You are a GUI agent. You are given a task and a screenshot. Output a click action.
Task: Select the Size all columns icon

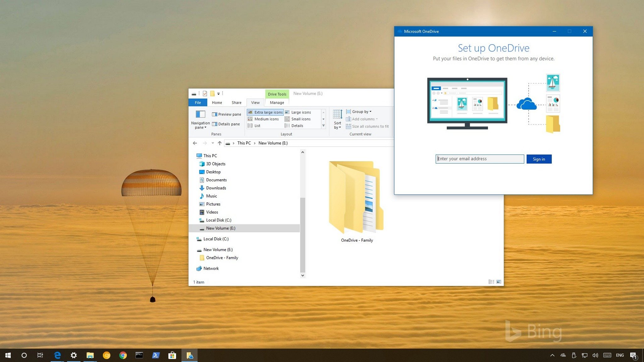coord(348,126)
